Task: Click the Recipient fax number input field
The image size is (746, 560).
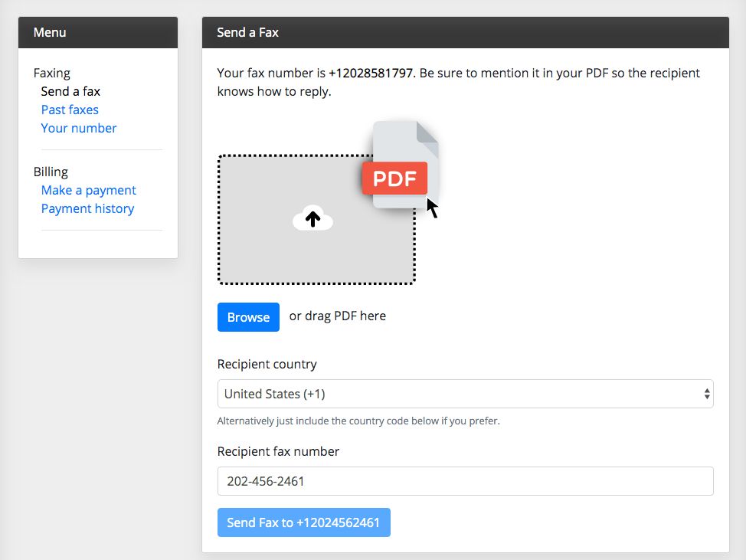Action: [465, 481]
